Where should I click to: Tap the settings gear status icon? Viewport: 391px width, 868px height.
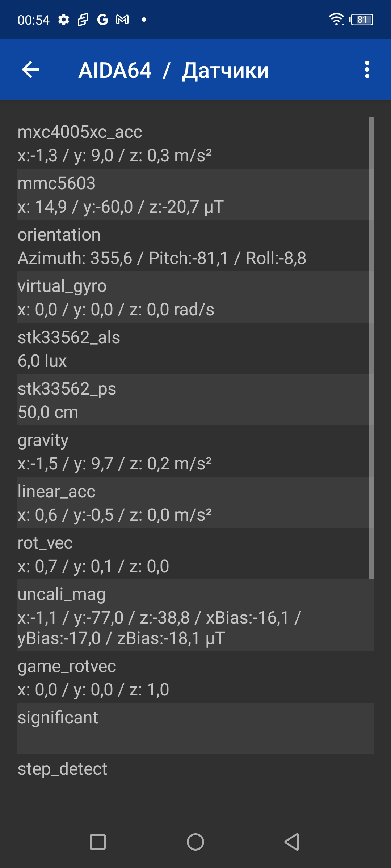point(64,20)
